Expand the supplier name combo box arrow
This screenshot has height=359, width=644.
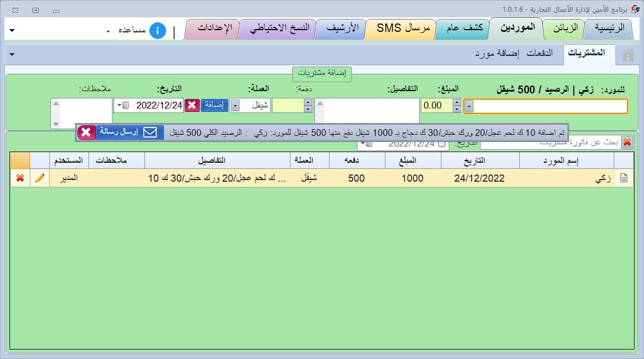click(x=469, y=106)
